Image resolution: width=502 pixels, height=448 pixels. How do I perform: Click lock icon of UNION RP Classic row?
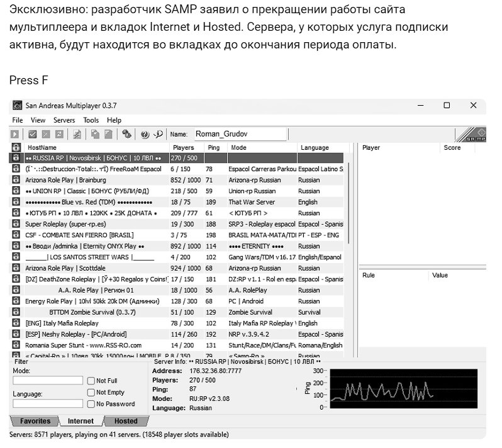[x=16, y=191]
